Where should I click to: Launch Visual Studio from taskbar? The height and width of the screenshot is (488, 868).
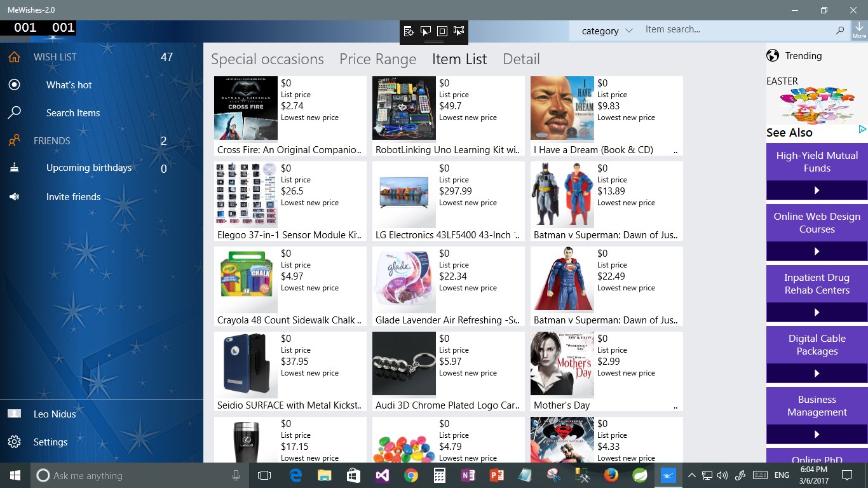point(381,475)
